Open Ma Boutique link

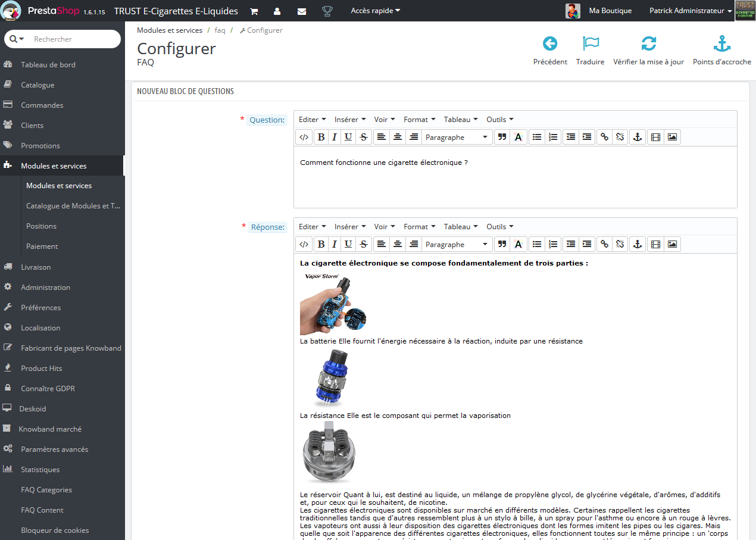[610, 11]
